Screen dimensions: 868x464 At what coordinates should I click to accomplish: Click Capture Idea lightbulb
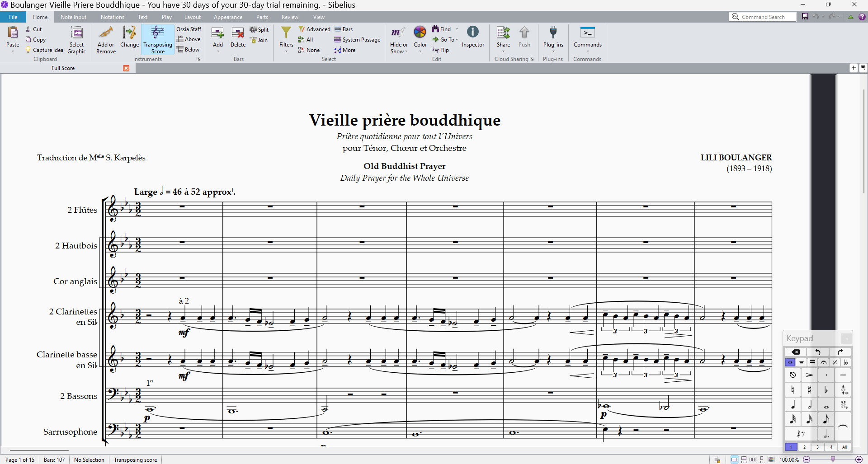point(44,50)
